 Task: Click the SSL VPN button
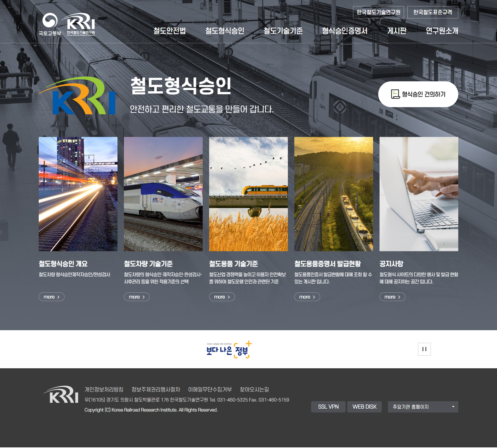(x=328, y=407)
